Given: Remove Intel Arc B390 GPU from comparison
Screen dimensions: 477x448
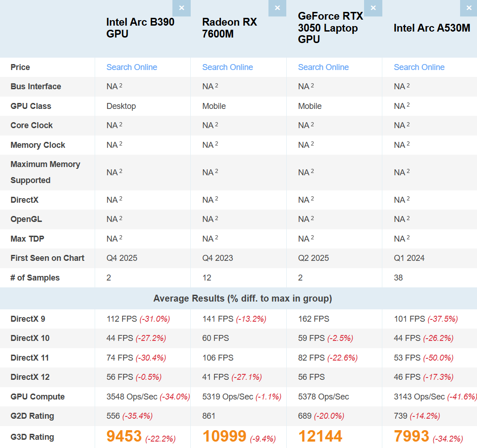Looking at the screenshot, I should (x=182, y=8).
